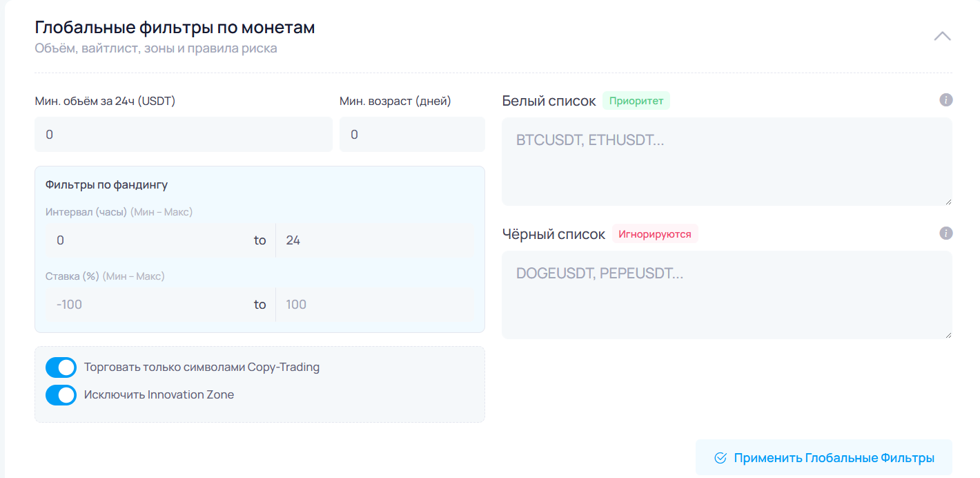The image size is (980, 478).
Task: Disable Торговать только символами Copy-Trading switch
Action: 61,367
